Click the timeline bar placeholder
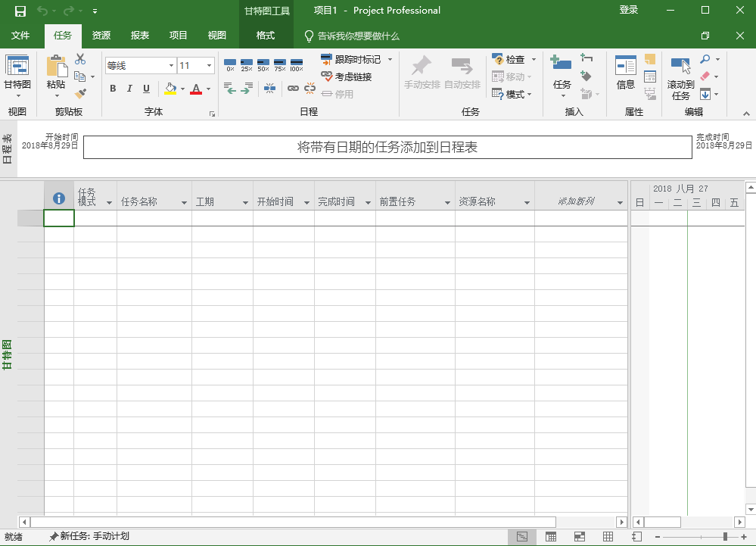The height and width of the screenshot is (546, 756). 387,147
